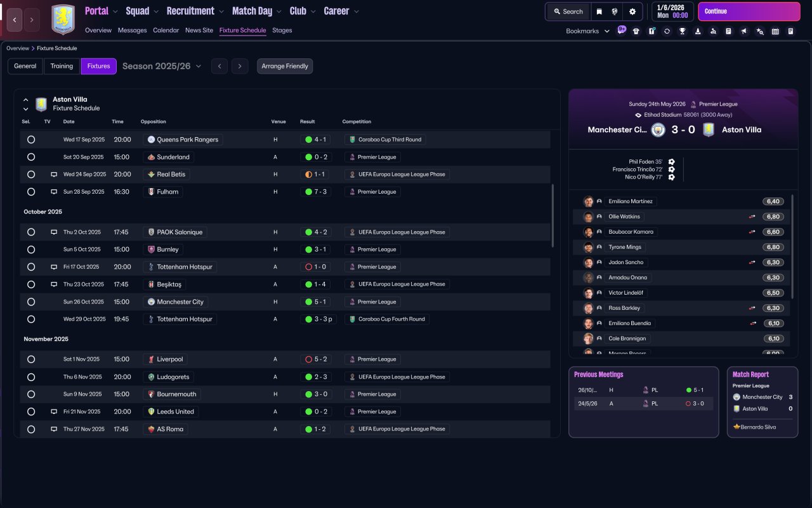Open the Portal dropdown menu
This screenshot has width=812, height=508.
coord(101,11)
